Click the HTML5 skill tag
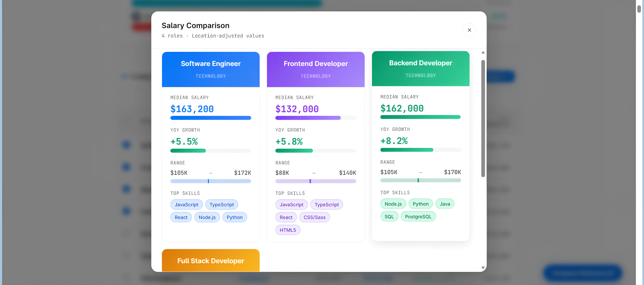This screenshot has width=644, height=285. [288, 230]
